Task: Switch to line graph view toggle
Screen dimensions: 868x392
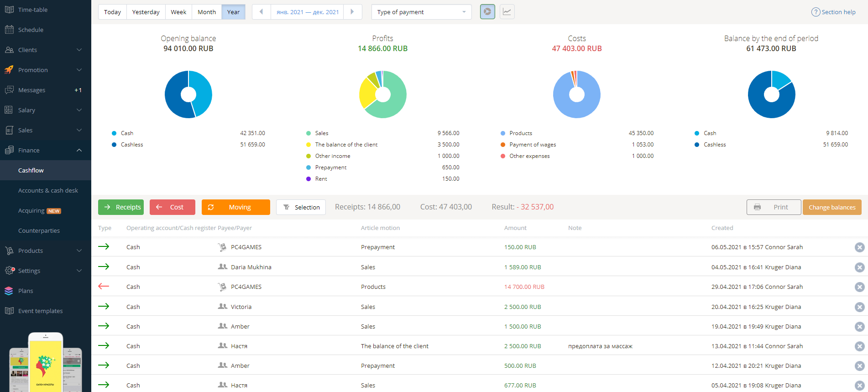Action: pyautogui.click(x=507, y=12)
